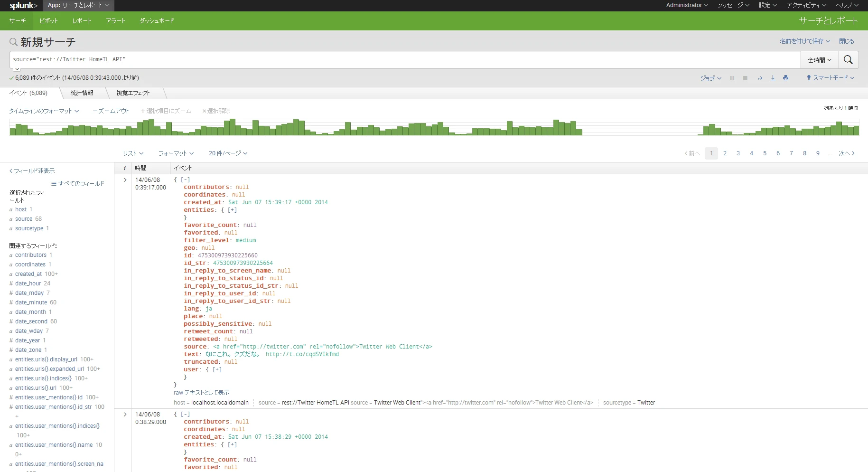Share the search job

[x=760, y=78]
